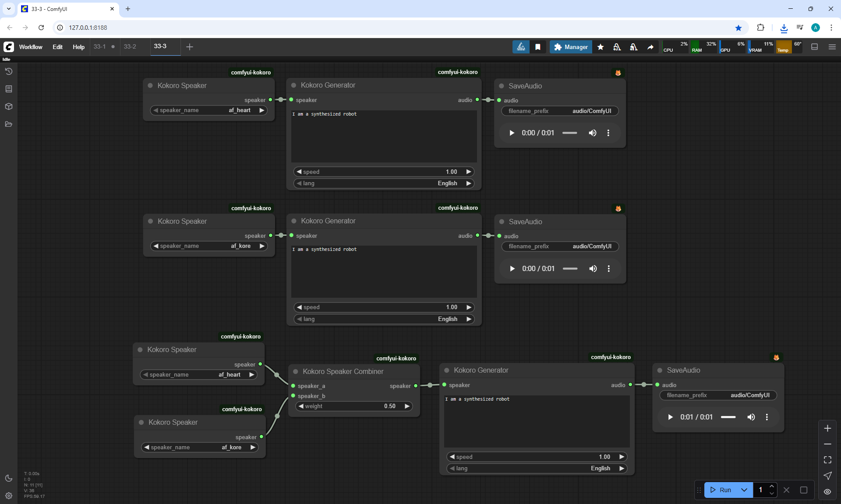Screen dimensions: 841x504
Task: Click the fit view icon
Action: tap(827, 460)
